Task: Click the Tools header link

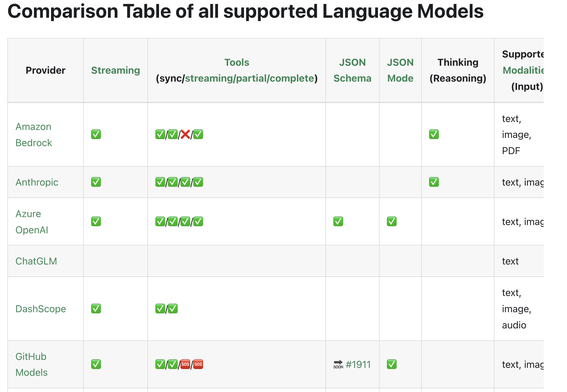Action: click(x=237, y=62)
